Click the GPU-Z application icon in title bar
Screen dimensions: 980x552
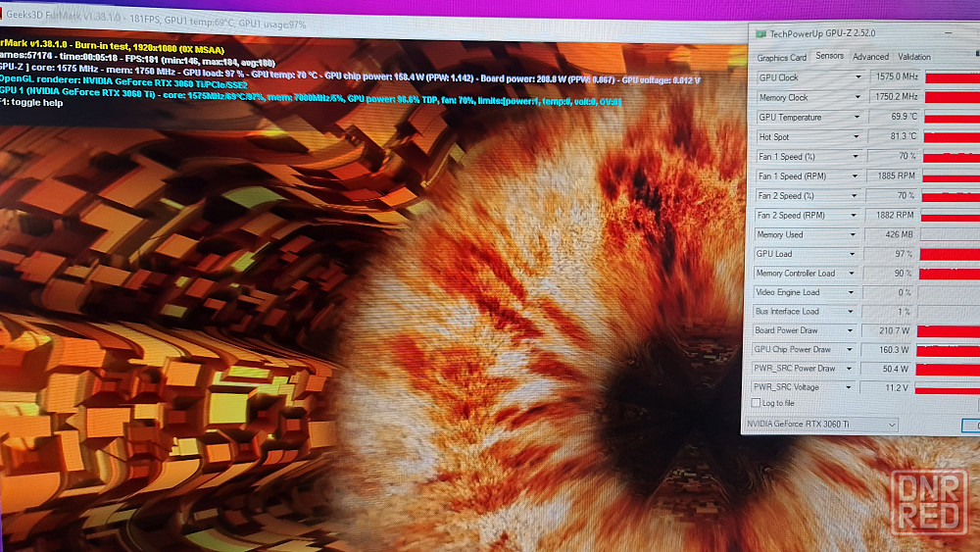pyautogui.click(x=759, y=33)
